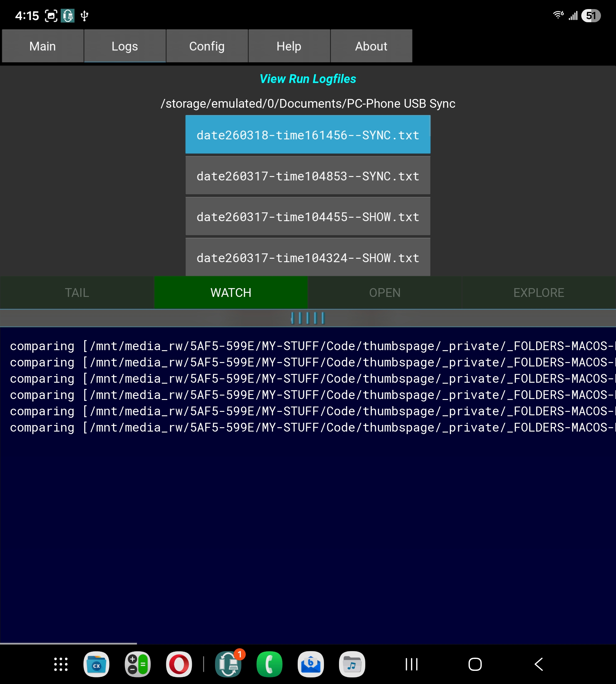Select logfile date260317-time104455--SHOW.txt
Image resolution: width=616 pixels, height=684 pixels.
pyautogui.click(x=308, y=217)
